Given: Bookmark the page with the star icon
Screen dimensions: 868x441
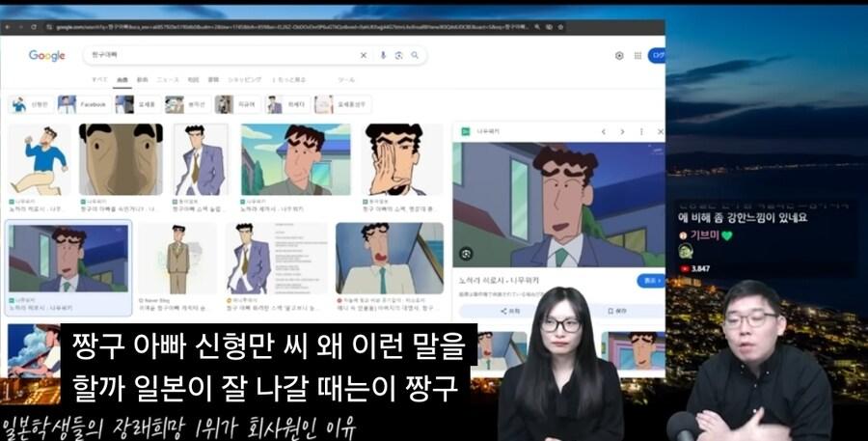Looking at the screenshot, I should pyautogui.click(x=560, y=27).
